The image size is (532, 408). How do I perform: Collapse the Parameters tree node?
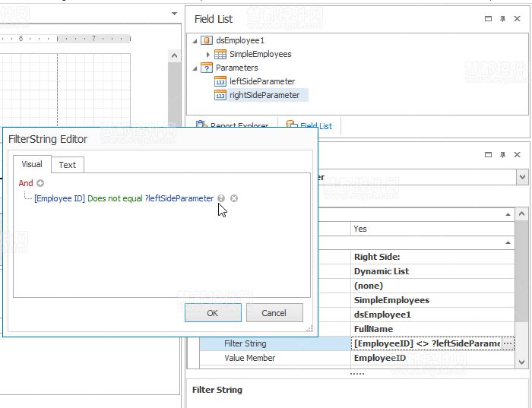pos(195,68)
